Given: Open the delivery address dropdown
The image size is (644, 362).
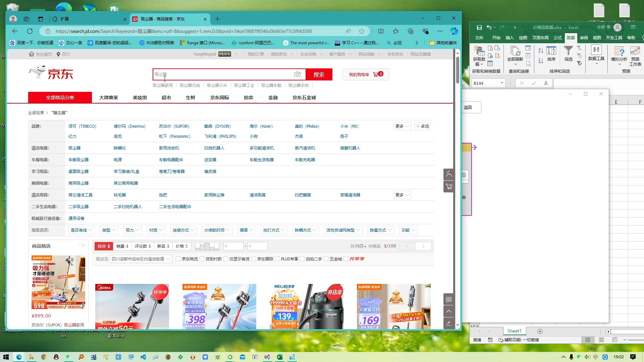Looking at the screenshot, I should pos(141,259).
